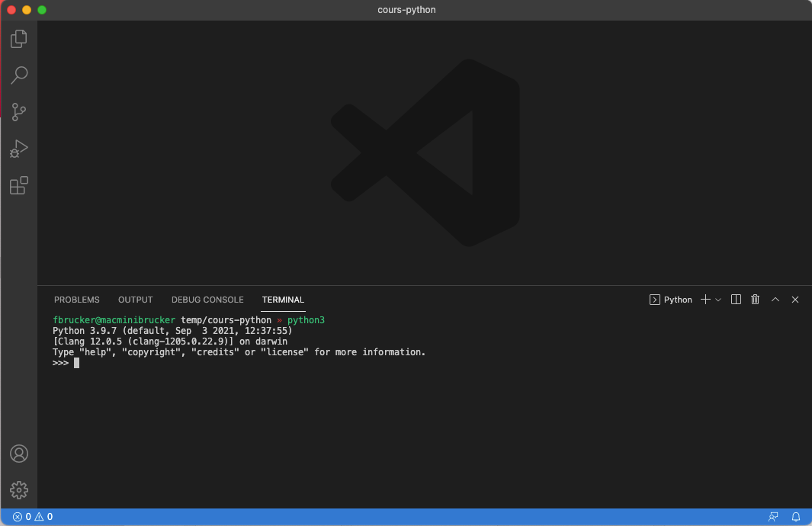Kill terminal with the trash icon
Viewport: 812px width, 526px height.
click(756, 300)
